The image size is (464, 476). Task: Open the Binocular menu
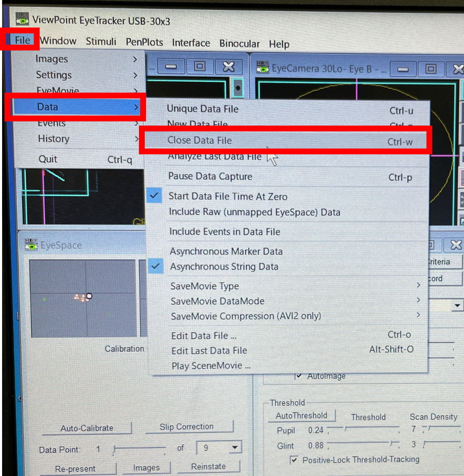point(240,44)
